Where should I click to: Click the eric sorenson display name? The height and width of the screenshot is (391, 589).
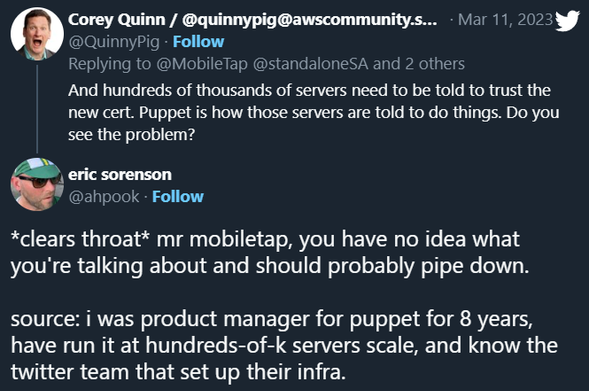120,175
